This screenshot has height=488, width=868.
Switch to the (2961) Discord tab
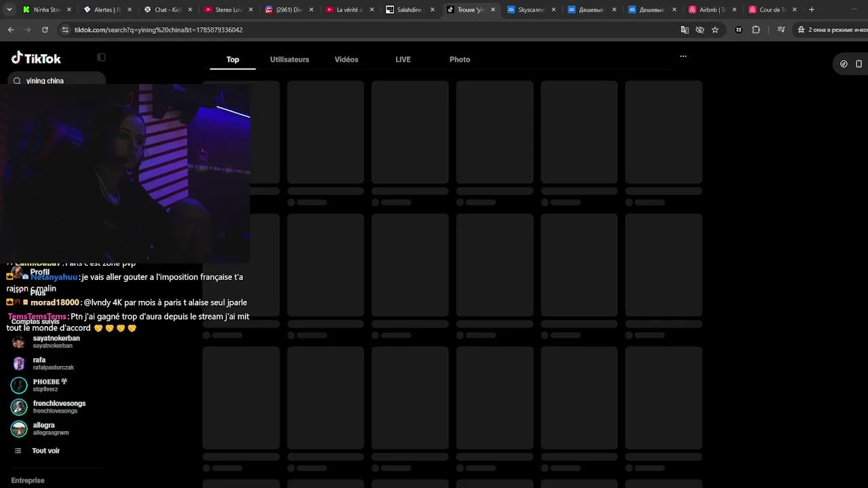pos(288,9)
